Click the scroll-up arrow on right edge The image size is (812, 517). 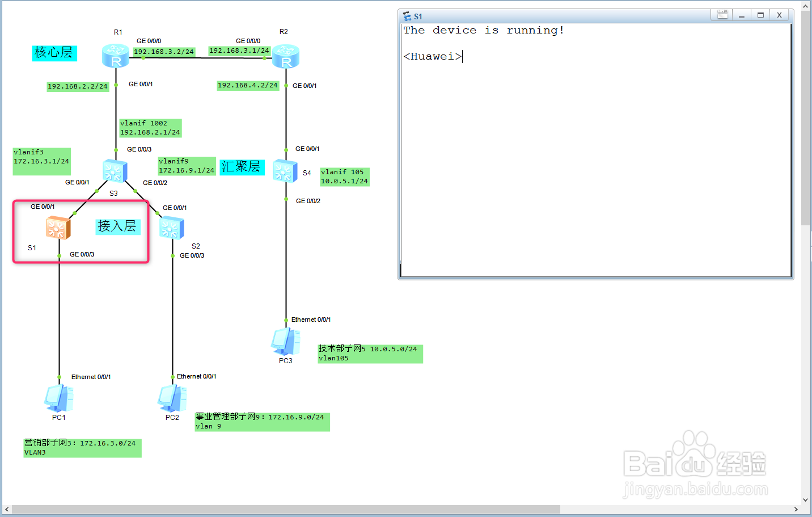pyautogui.click(x=806, y=6)
